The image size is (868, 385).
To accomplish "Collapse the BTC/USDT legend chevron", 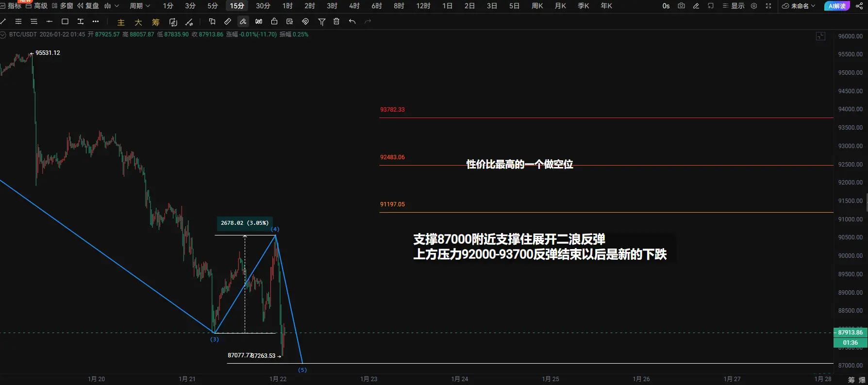I will click(3, 34).
